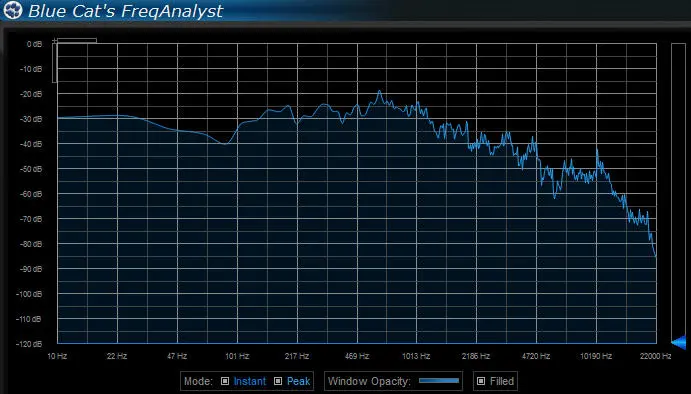
Task: Click the "-80 dB" axis label
Action: 31,244
